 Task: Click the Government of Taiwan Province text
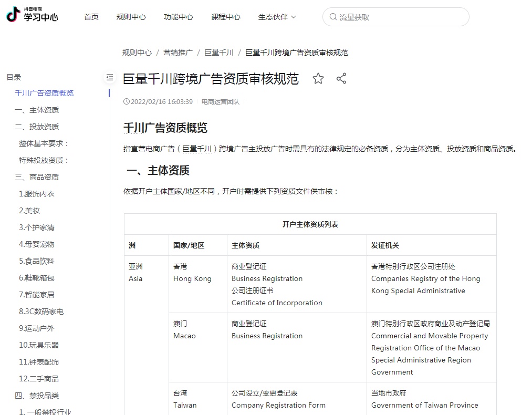[425, 405]
